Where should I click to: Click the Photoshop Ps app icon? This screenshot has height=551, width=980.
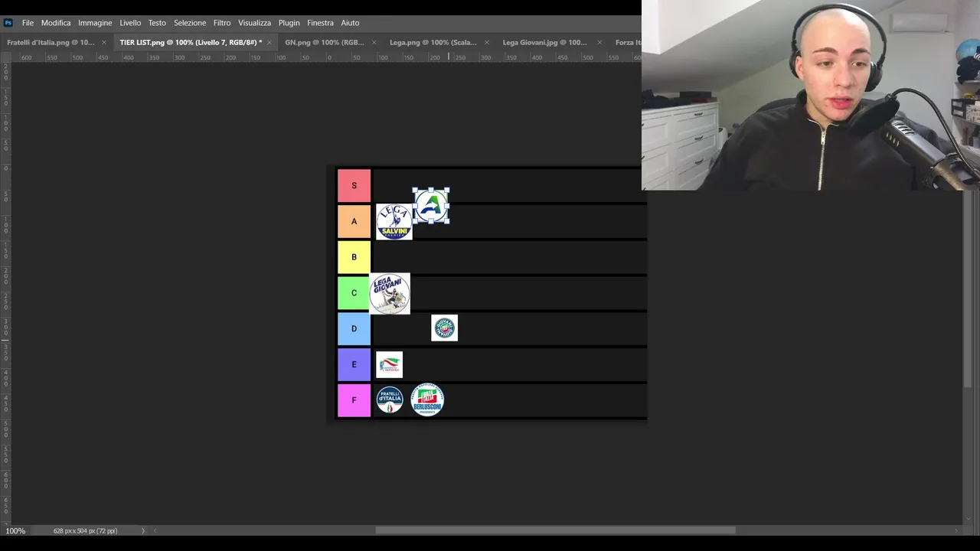coord(8,23)
